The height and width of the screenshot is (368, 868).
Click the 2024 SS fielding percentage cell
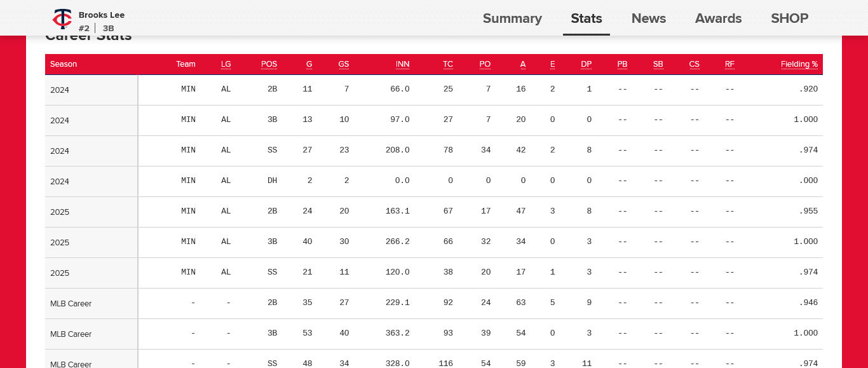pyautogui.click(x=808, y=151)
